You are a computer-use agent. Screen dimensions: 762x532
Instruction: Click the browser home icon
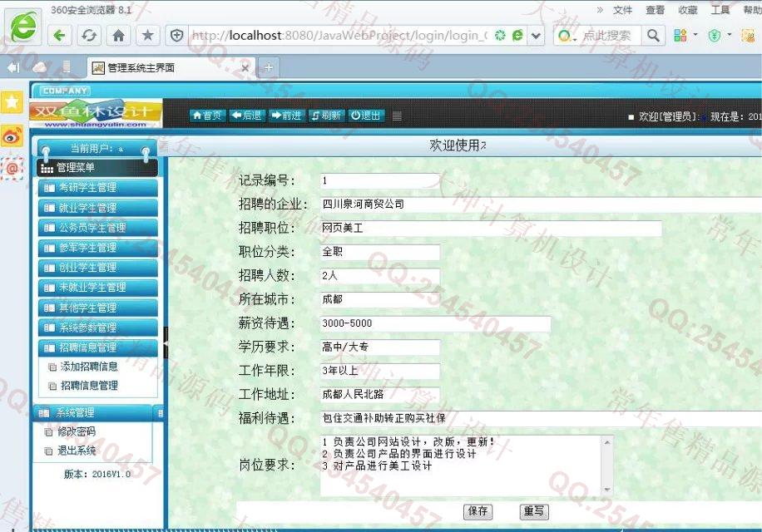118,35
